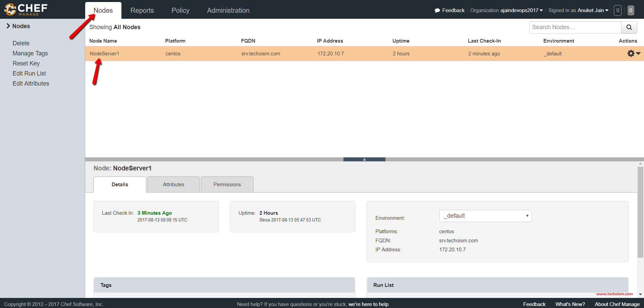Collapse the node details pane handle

click(x=364, y=159)
